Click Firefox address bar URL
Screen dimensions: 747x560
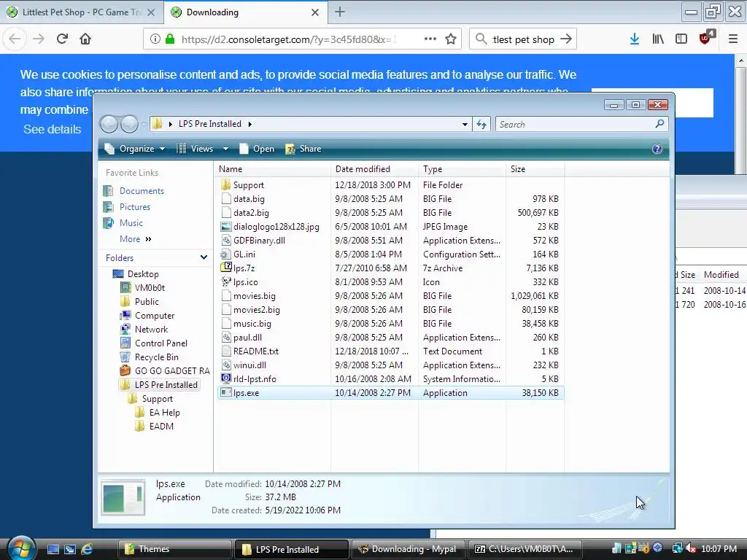(x=289, y=39)
